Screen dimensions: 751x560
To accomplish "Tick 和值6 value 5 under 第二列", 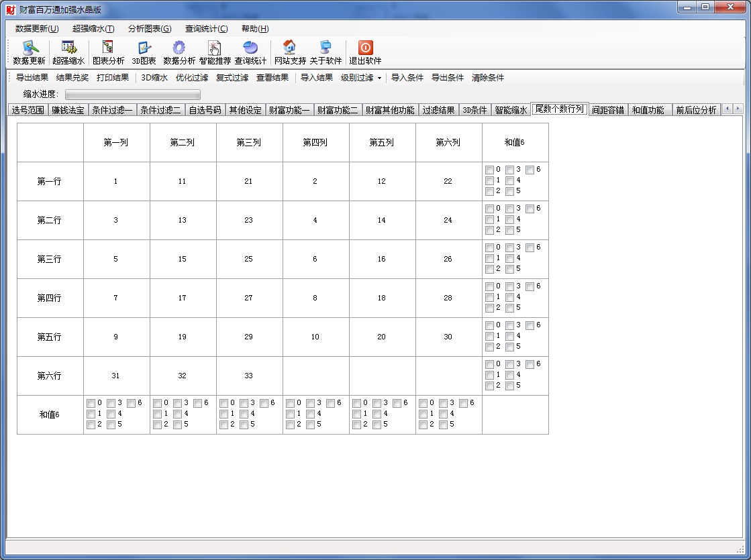I will pyautogui.click(x=178, y=425).
